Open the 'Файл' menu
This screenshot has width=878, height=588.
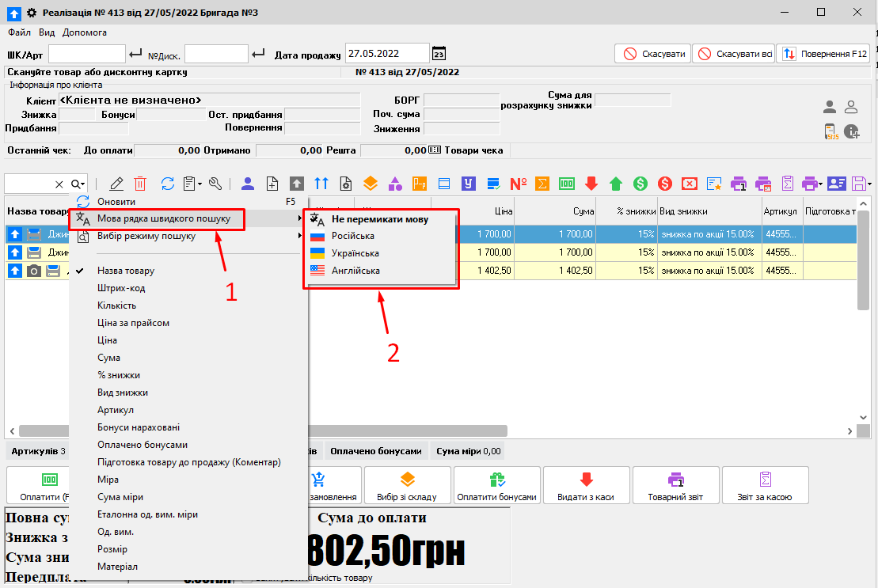pos(19,32)
